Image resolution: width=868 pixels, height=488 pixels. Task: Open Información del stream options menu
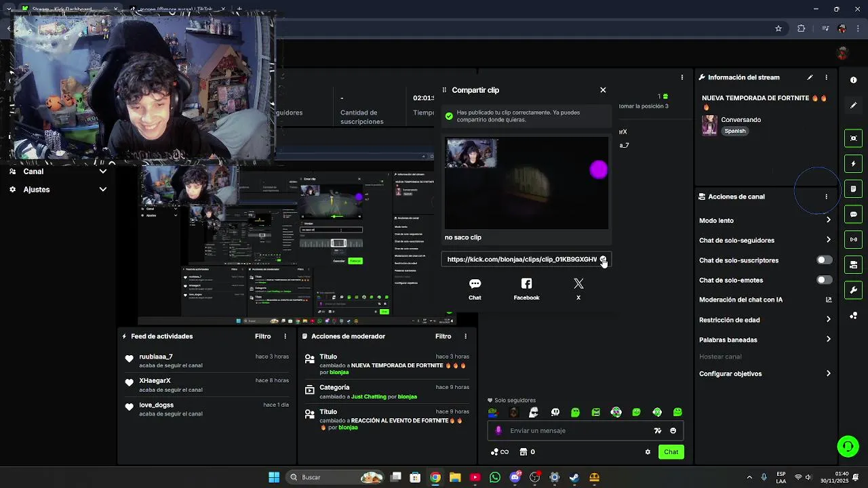click(826, 77)
